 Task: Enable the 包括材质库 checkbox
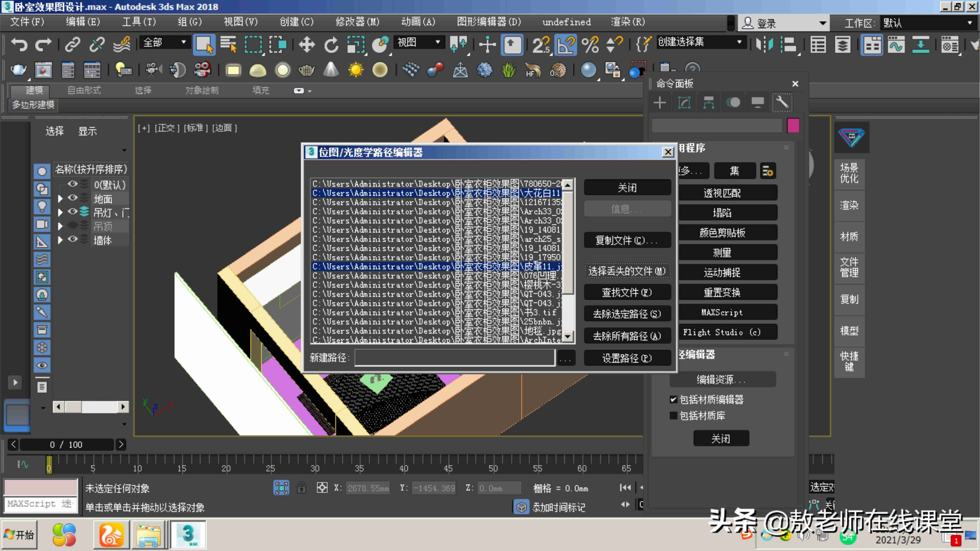coord(673,416)
